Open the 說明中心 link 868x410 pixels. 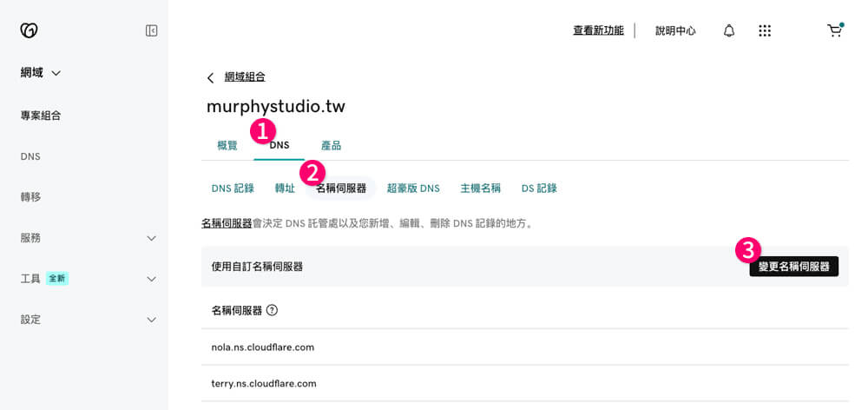(x=675, y=30)
